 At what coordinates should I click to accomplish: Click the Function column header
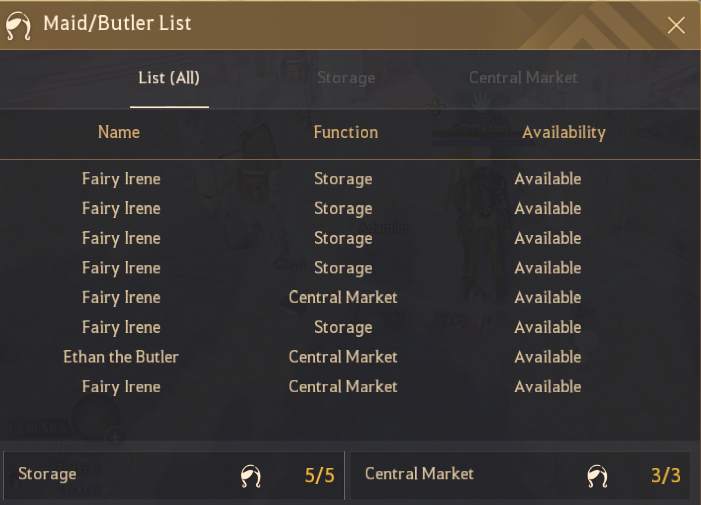346,132
